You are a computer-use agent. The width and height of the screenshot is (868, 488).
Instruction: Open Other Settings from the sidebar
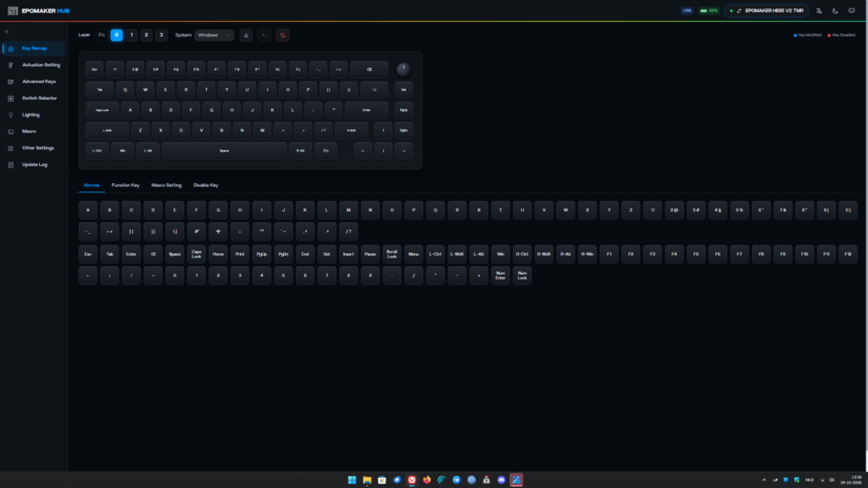click(34, 147)
